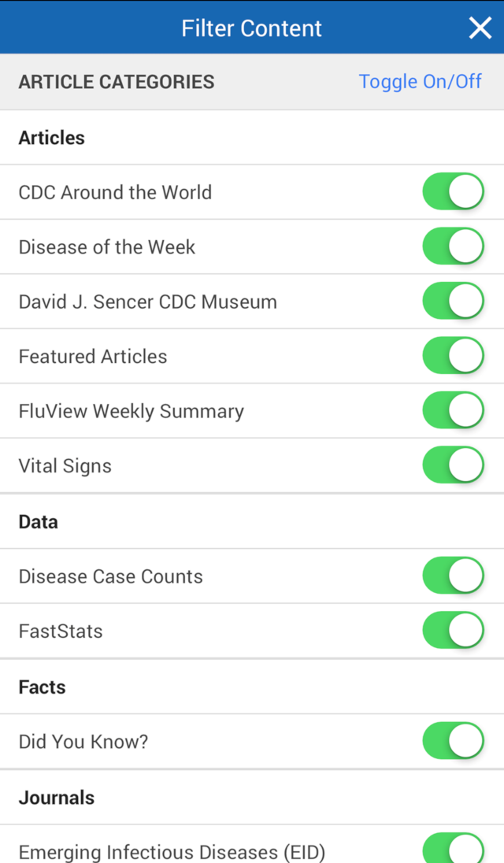This screenshot has width=504, height=863.
Task: Disable CDC Around the World toggle
Action: [x=453, y=192]
